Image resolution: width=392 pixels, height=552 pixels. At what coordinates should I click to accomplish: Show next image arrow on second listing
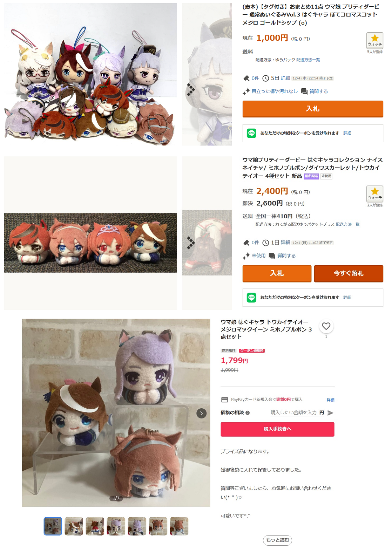(x=190, y=243)
